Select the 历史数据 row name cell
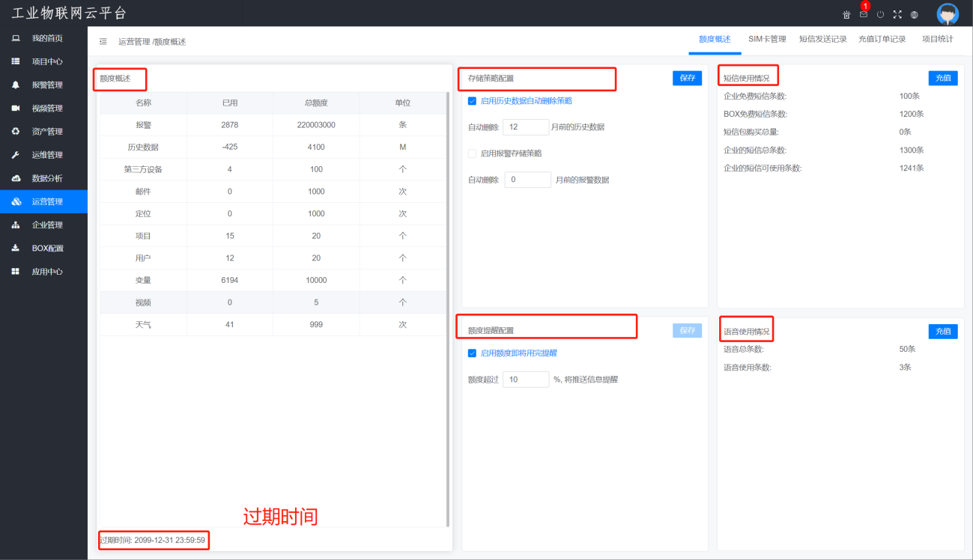Viewport: 973px width, 560px height. 143,147
